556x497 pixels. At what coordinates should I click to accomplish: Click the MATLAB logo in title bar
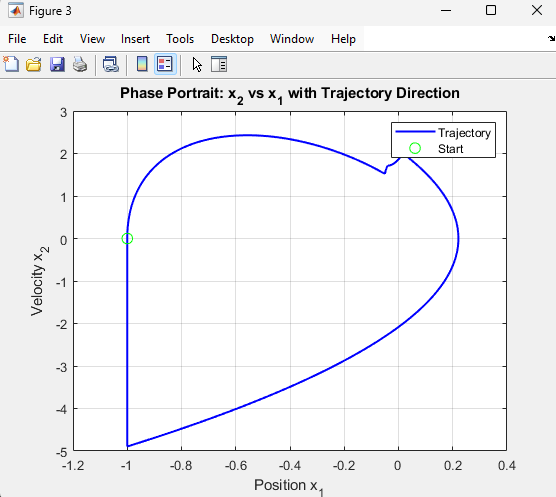tap(16, 11)
